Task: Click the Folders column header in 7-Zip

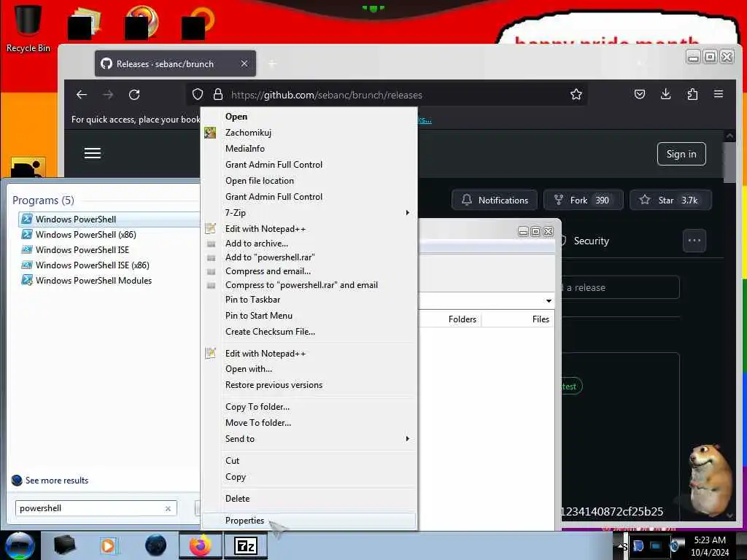Action: point(449,319)
